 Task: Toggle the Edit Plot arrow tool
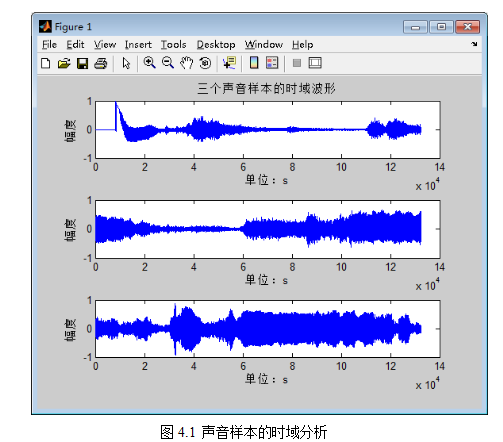[x=126, y=63]
